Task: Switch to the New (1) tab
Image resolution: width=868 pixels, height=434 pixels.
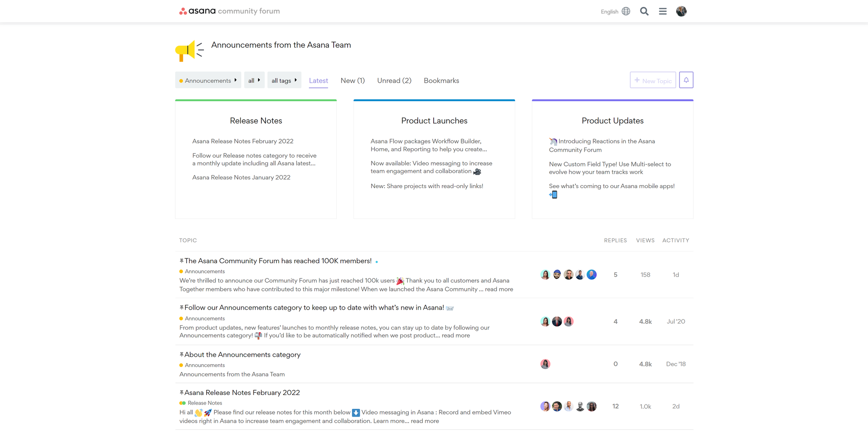Action: pos(352,81)
